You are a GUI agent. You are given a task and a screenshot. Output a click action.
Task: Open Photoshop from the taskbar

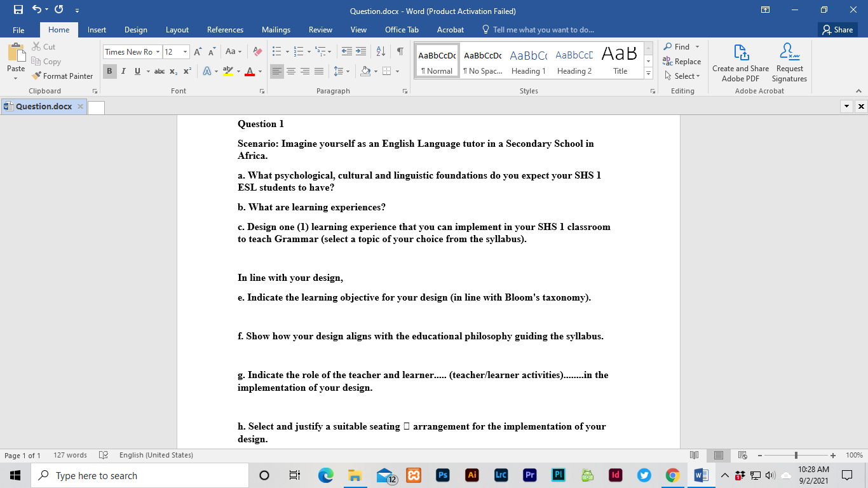[x=443, y=475]
